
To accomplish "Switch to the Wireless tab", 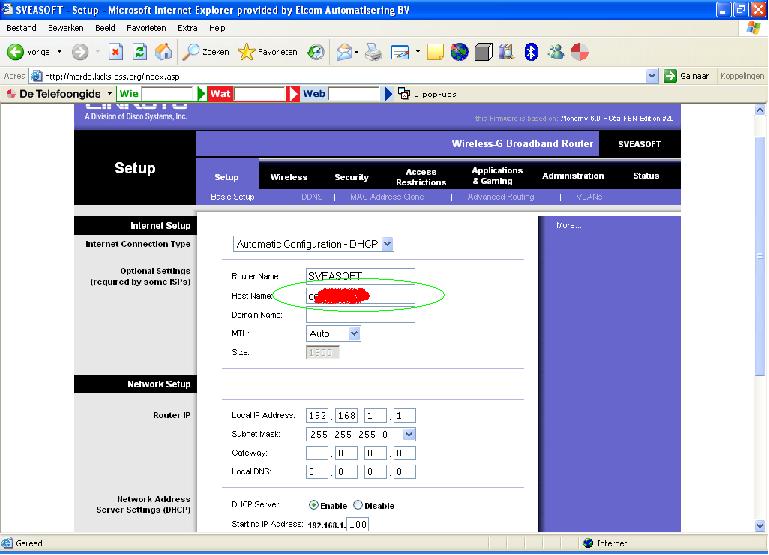I will (x=289, y=177).
